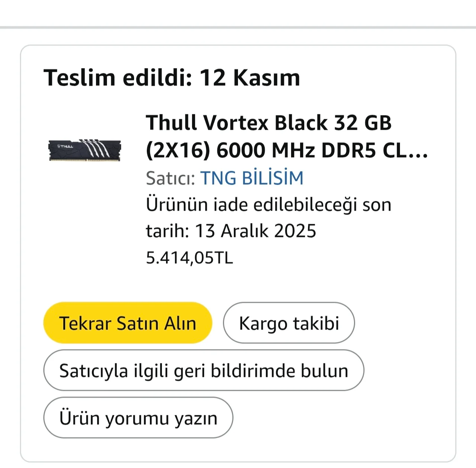Open Kargo takibi shipment tracking
This screenshot has width=476, height=468.
289,323
